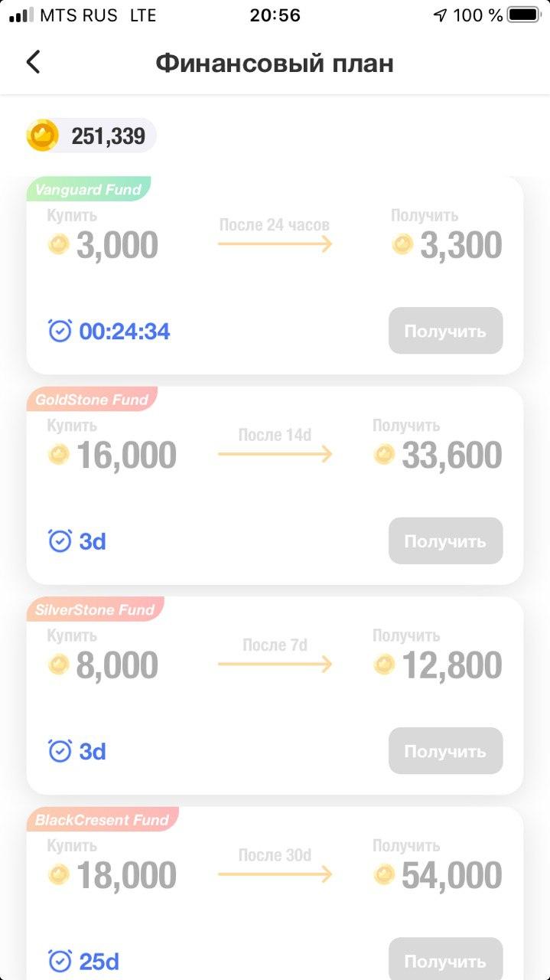Tap the coin icon beside 33,600

point(384,455)
